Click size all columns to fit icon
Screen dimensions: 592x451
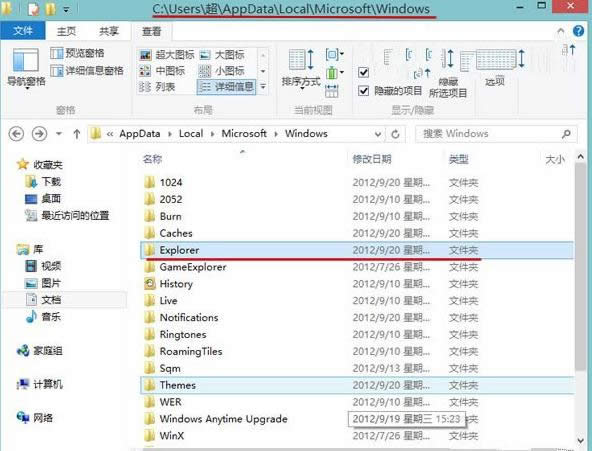click(331, 91)
